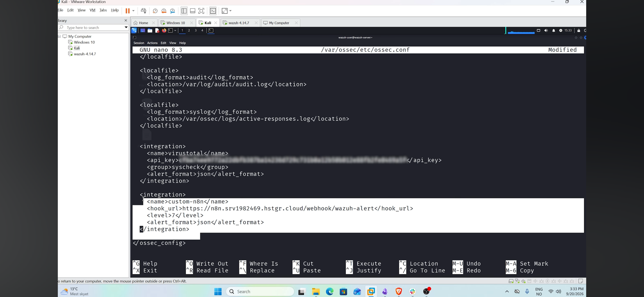Revert the VM to its last snapshot
Viewport: 644px width, 297px height.
[164, 11]
